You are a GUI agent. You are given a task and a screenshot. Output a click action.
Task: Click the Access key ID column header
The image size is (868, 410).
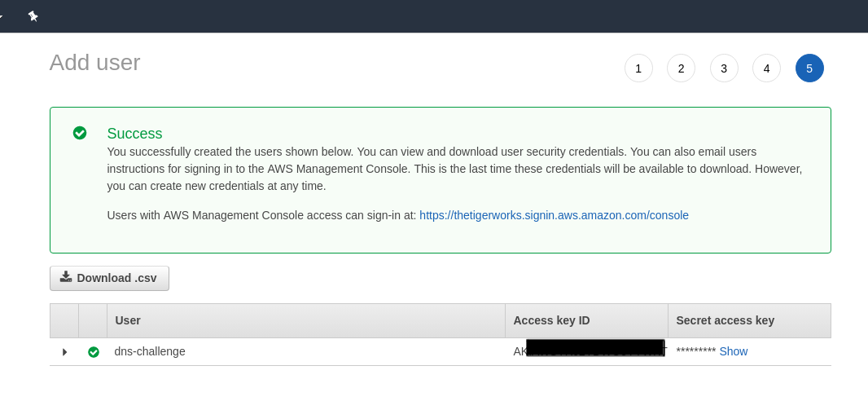point(551,320)
